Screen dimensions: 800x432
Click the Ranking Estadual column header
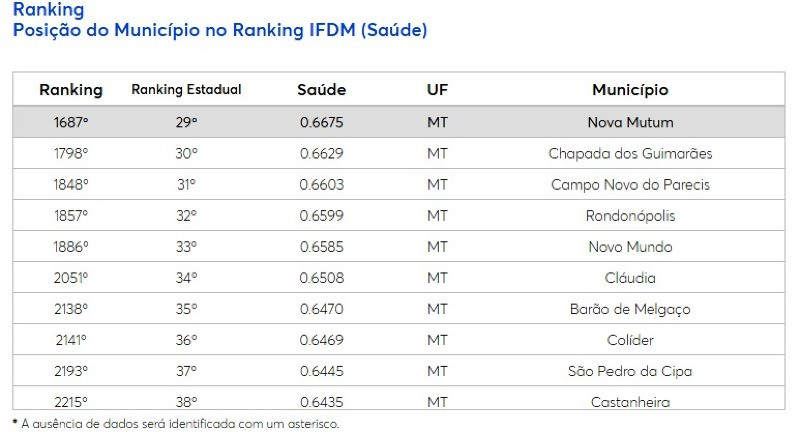(186, 90)
